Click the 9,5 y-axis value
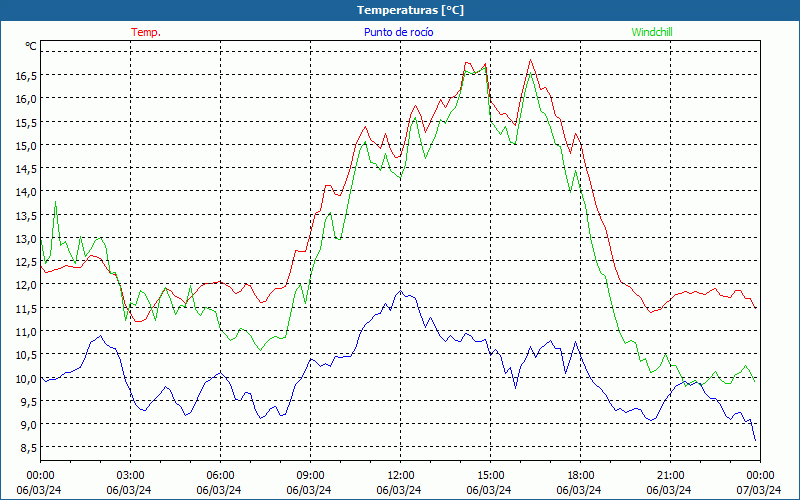800x500 pixels. 29,402
